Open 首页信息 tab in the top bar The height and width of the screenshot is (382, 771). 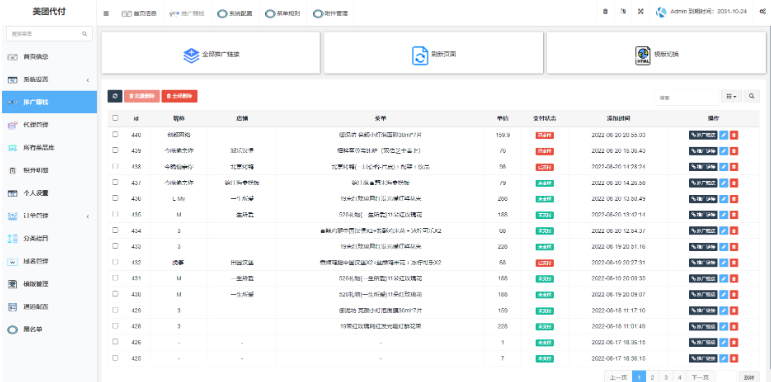[139, 14]
